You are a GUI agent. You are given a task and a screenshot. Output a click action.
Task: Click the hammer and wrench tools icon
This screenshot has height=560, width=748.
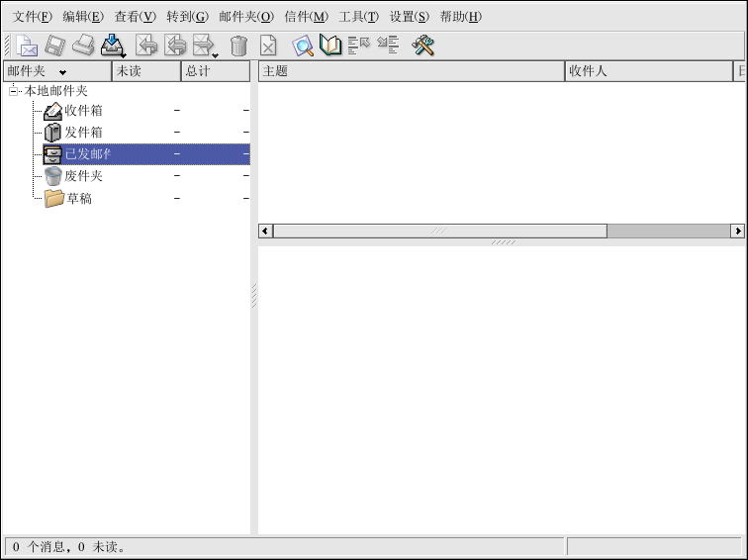coord(423,46)
